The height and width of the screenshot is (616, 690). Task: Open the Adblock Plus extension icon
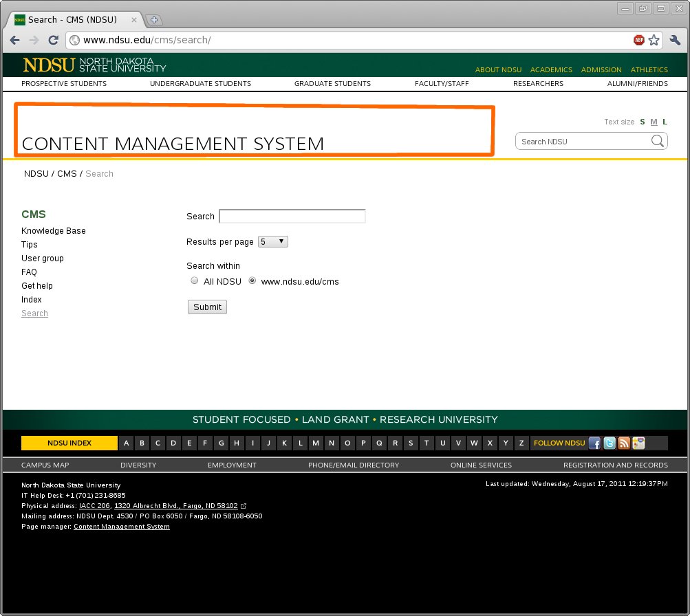pos(639,41)
